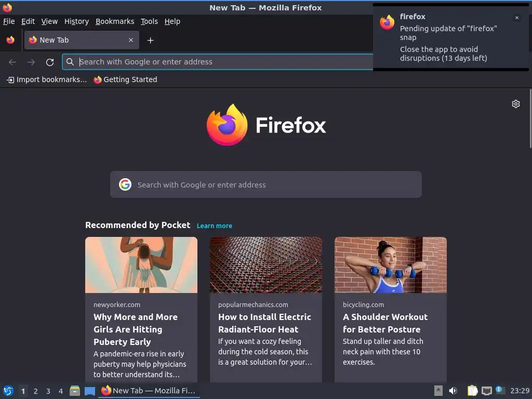
Task: Switch to workspace 1
Action: 23,391
